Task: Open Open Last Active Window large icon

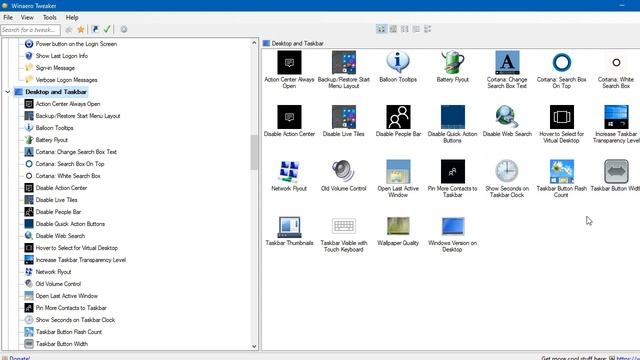Action: pos(398,171)
